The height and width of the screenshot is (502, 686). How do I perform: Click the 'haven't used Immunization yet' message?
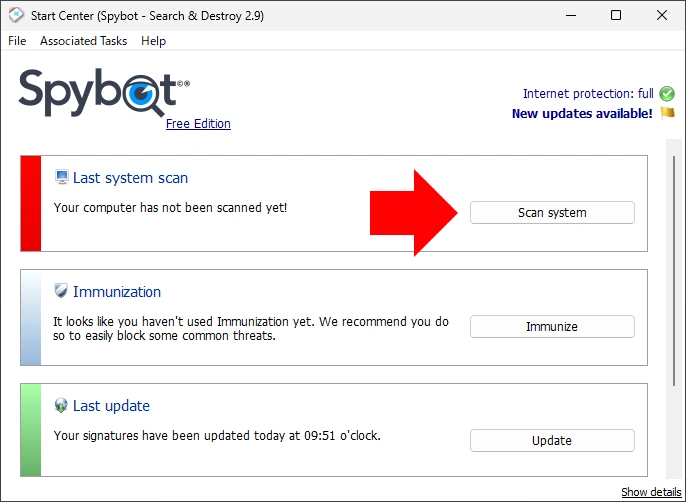251,329
